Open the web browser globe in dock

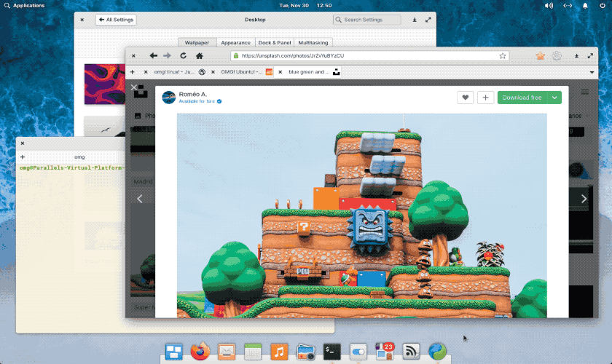438,352
